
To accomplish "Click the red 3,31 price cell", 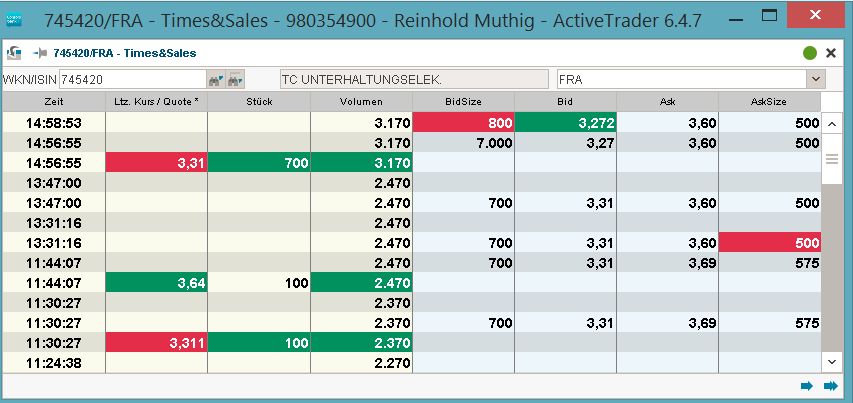I will 156,162.
